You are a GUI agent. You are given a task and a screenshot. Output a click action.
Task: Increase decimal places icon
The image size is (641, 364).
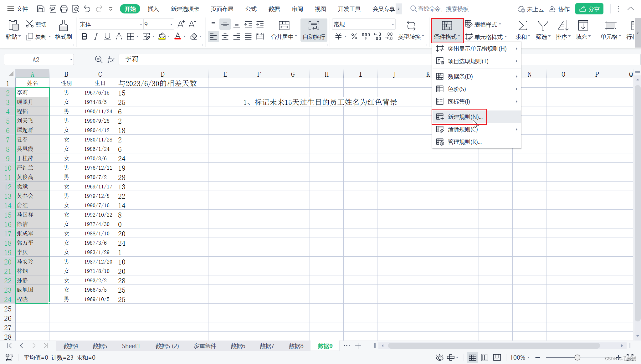pos(377,37)
